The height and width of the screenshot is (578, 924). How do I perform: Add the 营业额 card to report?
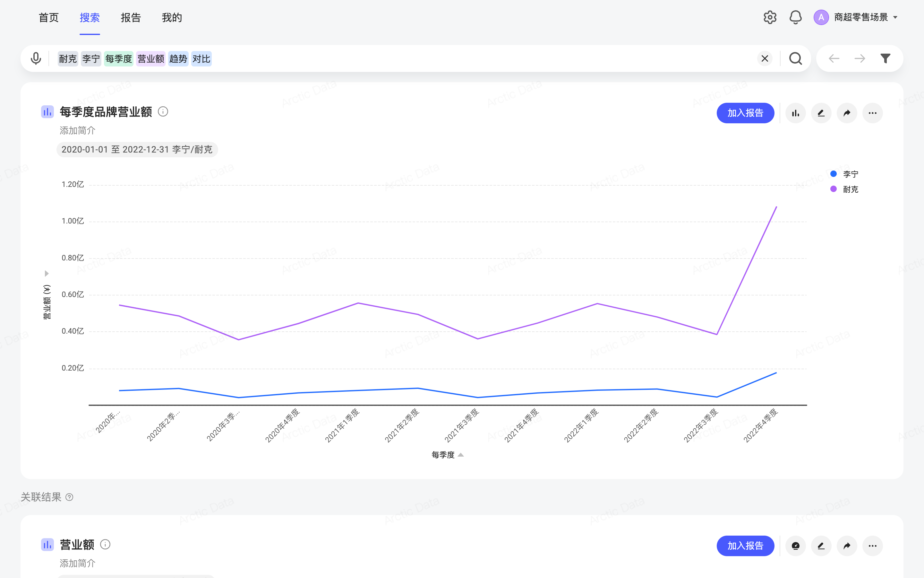coord(745,546)
